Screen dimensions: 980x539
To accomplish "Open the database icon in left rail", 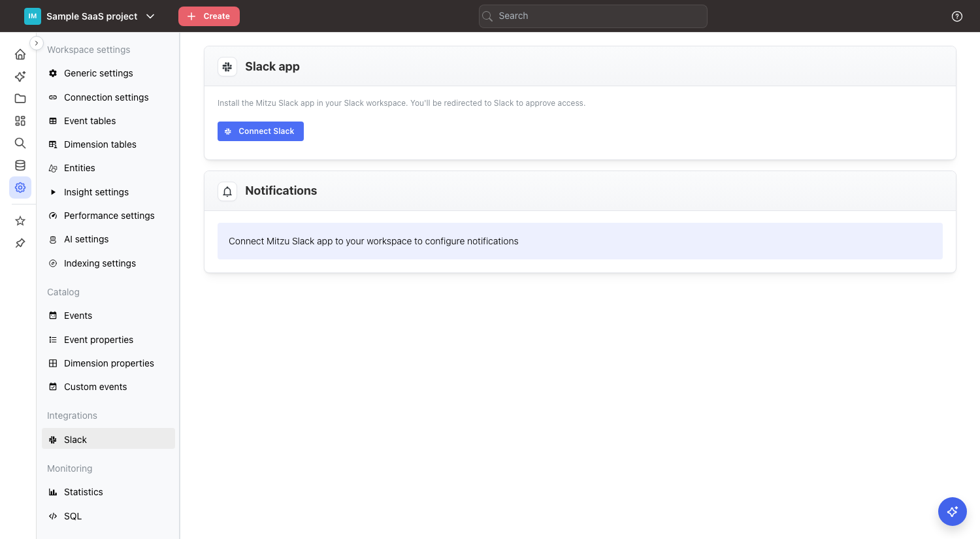I will [20, 165].
